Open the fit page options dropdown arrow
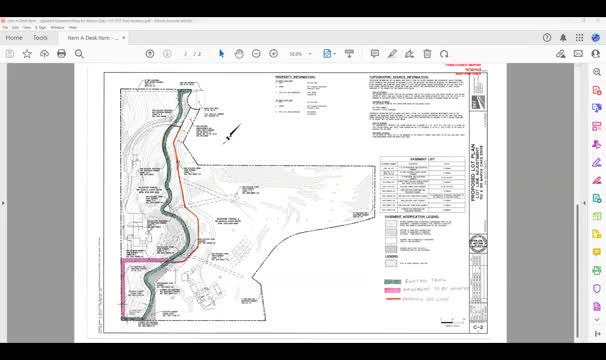 click(335, 54)
